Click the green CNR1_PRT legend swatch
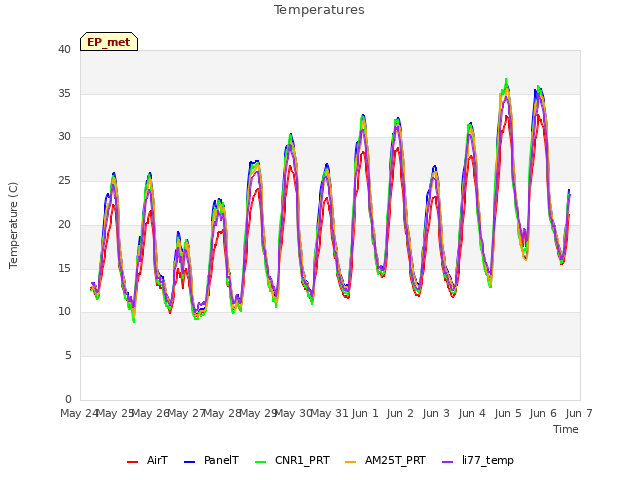This screenshot has height=480, width=640. point(260,462)
